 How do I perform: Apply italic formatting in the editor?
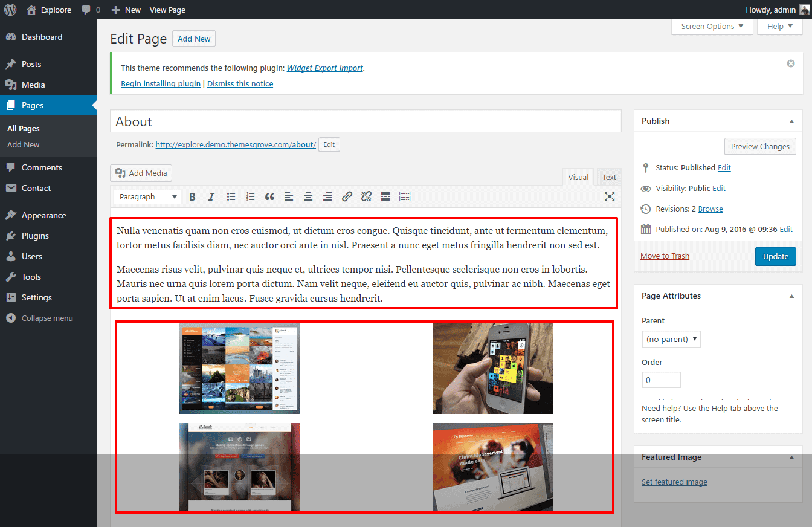point(211,196)
